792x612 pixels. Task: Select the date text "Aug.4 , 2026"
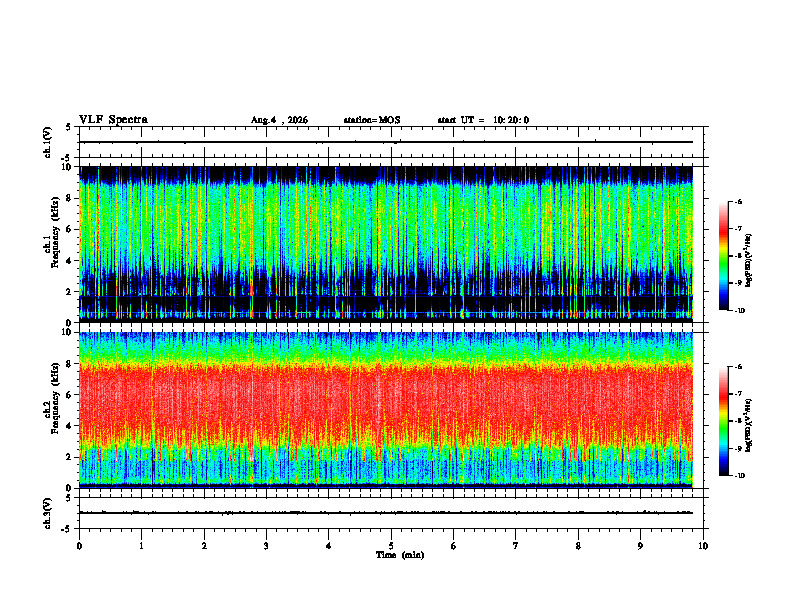click(279, 120)
